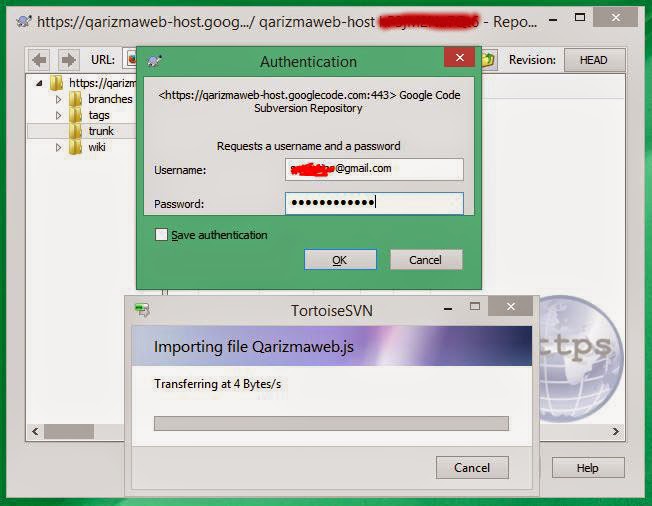Click the scroll left arrow in tree pane
652x506 pixels.
click(x=35, y=432)
